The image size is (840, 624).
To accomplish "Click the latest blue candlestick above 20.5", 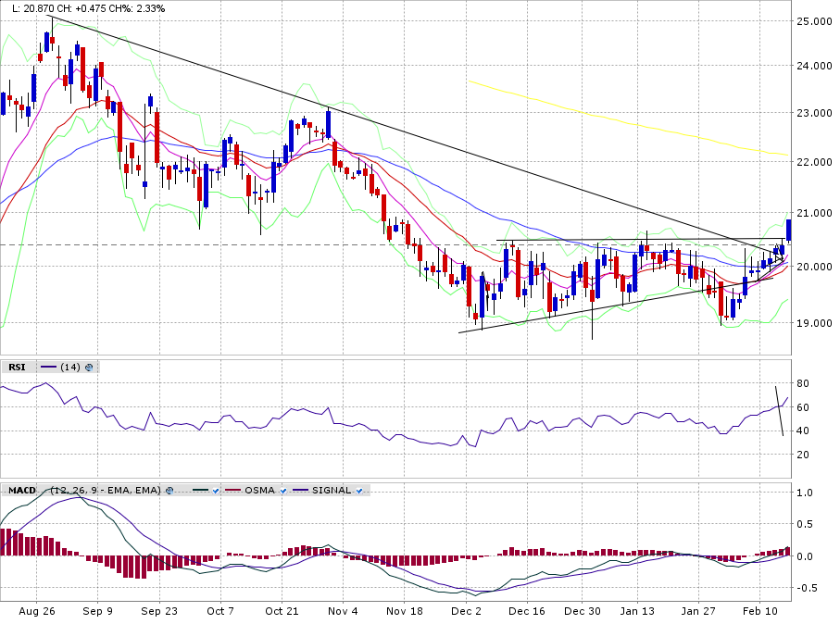I will pos(788,231).
